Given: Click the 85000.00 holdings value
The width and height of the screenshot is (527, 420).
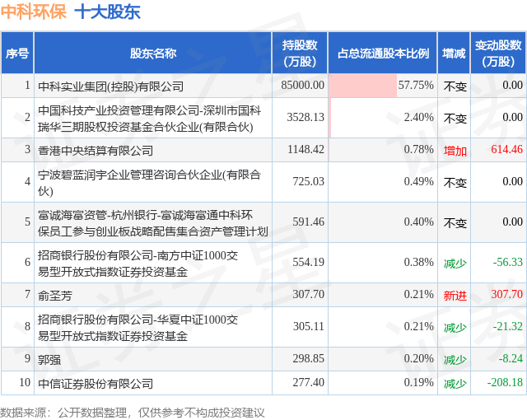Looking at the screenshot, I should point(302,85).
